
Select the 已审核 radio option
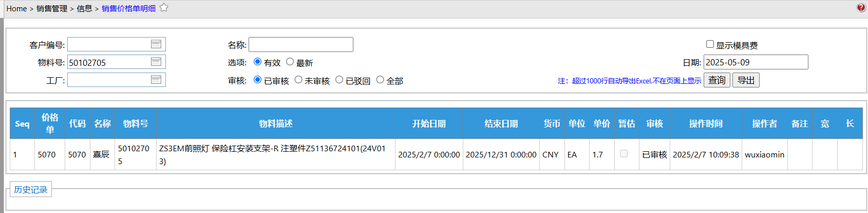258,80
